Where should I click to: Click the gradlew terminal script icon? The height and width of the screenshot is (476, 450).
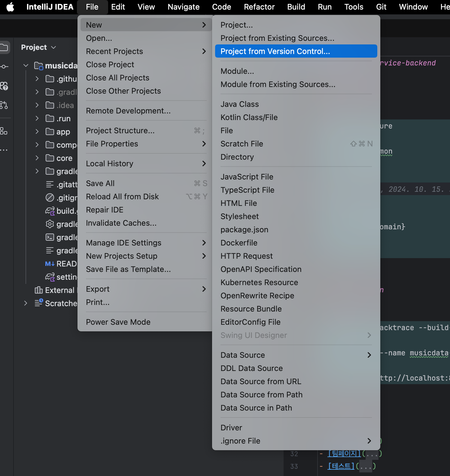point(50,237)
